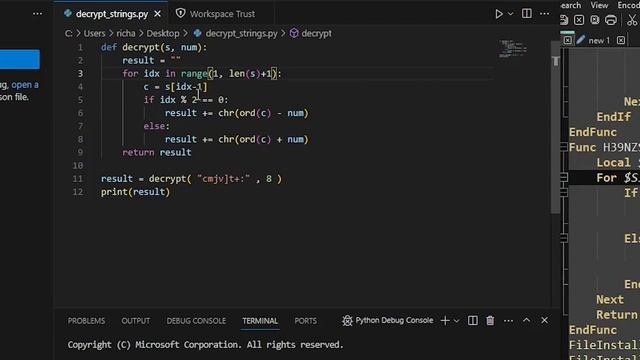The width and height of the screenshot is (640, 360).
Task: Follow the 'open a' link in side bar
Action: (x=25, y=85)
